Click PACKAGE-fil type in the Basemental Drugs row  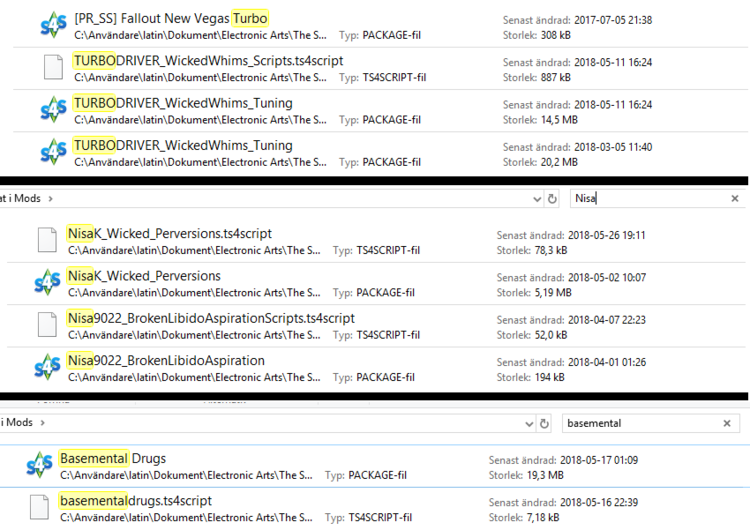(x=377, y=475)
